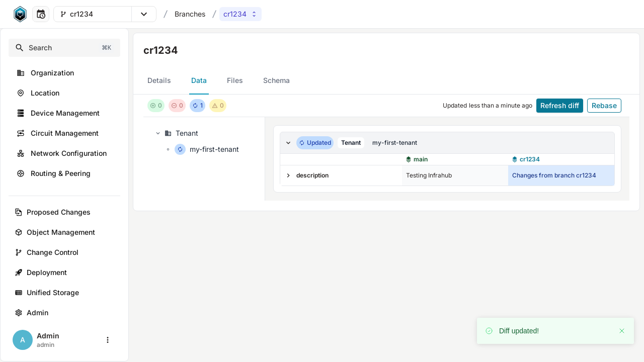Click the Refresh diff button

click(x=559, y=106)
